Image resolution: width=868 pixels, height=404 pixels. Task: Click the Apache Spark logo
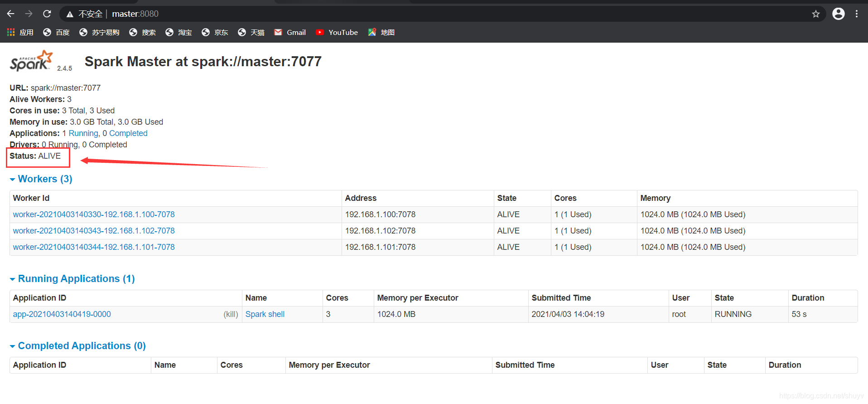coord(31,61)
